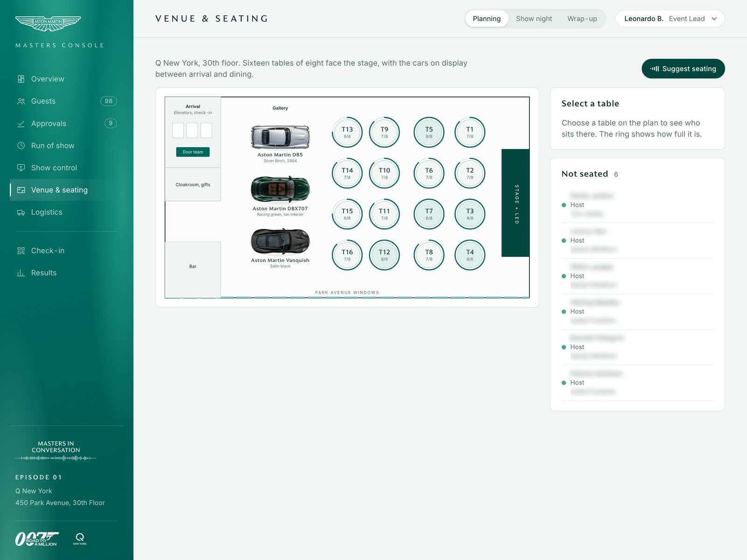This screenshot has height=560, width=747.
Task: Click the Aston Martin Vanquish car image
Action: coord(280,241)
